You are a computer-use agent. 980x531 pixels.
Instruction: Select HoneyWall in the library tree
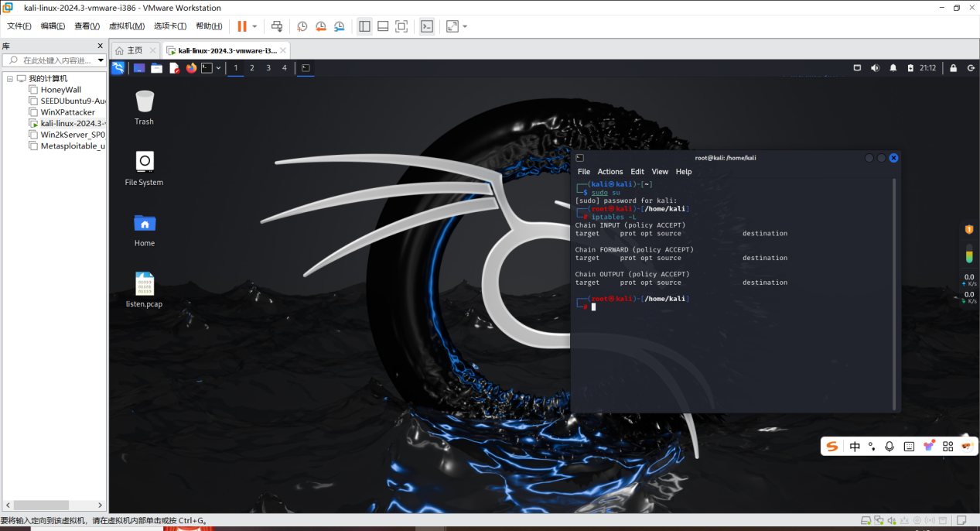pyautogui.click(x=60, y=90)
